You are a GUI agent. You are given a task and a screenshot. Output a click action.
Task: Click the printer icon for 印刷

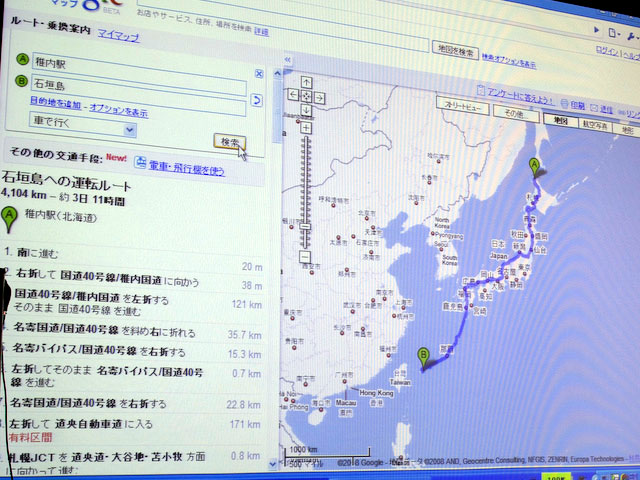point(565,104)
